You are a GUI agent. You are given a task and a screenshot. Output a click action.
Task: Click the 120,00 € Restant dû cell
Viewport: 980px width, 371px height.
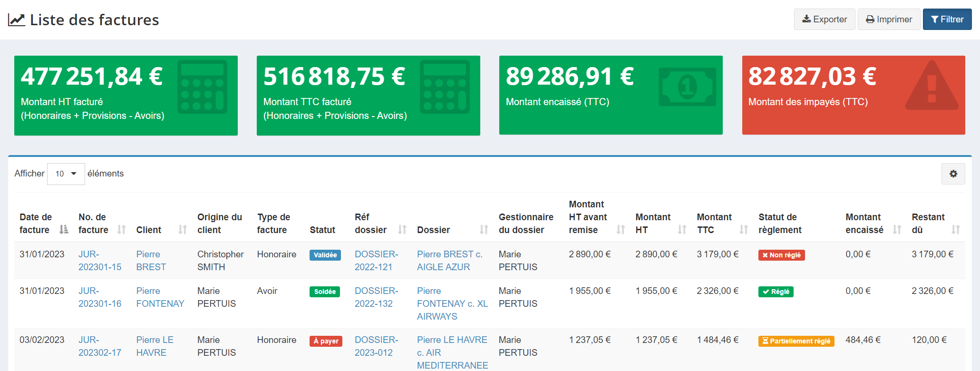929,340
